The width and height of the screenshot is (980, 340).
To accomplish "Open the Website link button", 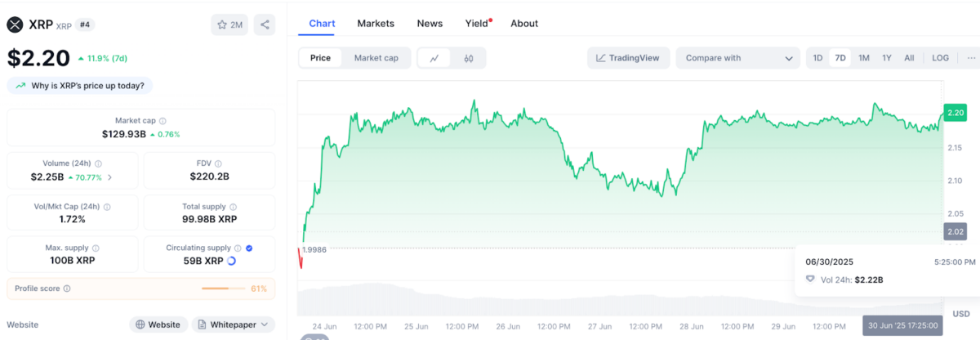I will tap(158, 324).
